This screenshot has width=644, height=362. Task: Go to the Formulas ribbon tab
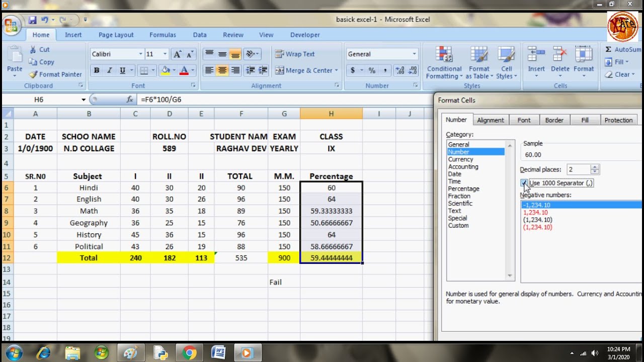pos(163,35)
